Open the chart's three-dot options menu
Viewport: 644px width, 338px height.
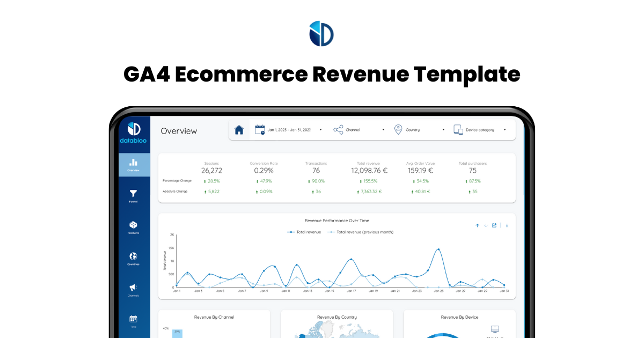(507, 225)
